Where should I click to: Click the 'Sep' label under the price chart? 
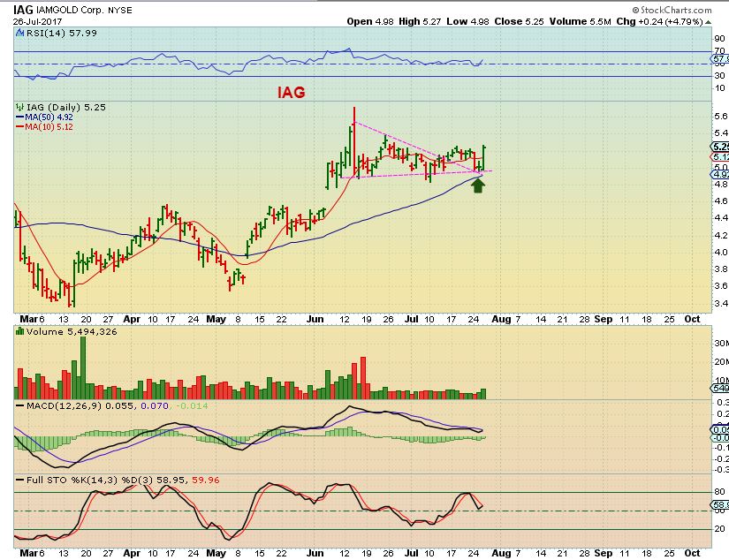pos(604,319)
